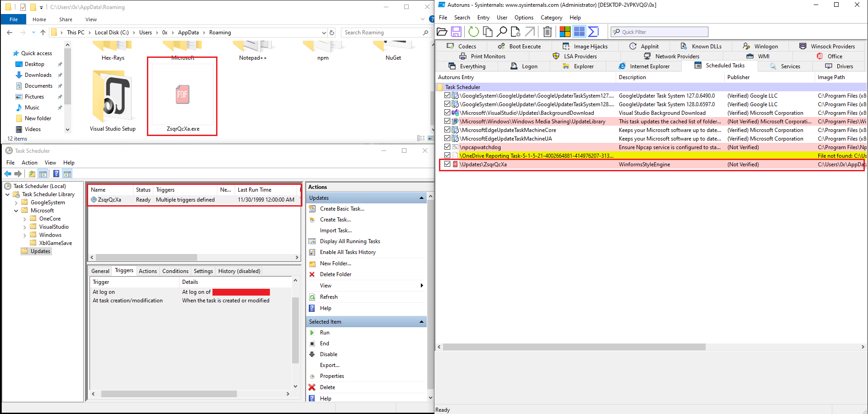
Task: Click the Copy icon in Autoruns toolbar
Action: pyautogui.click(x=488, y=32)
